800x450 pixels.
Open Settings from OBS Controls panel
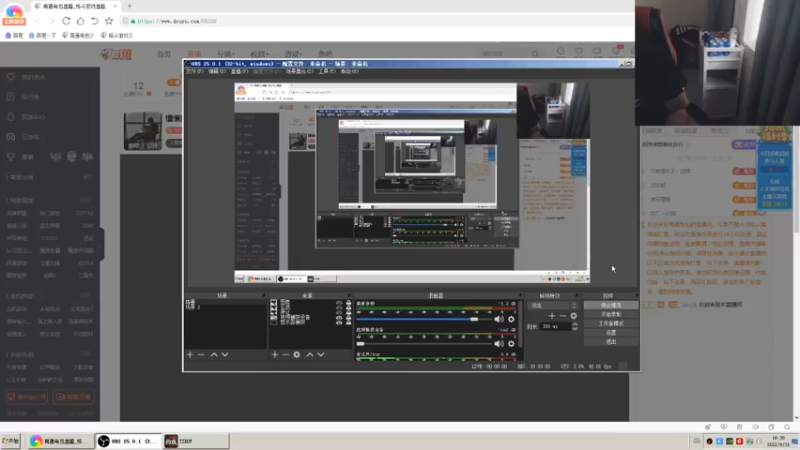[x=611, y=333]
